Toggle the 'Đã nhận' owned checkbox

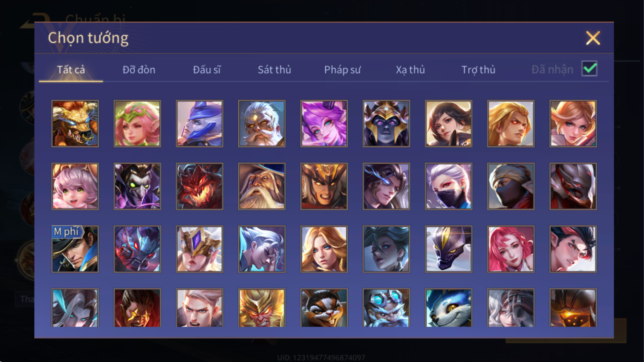point(589,69)
